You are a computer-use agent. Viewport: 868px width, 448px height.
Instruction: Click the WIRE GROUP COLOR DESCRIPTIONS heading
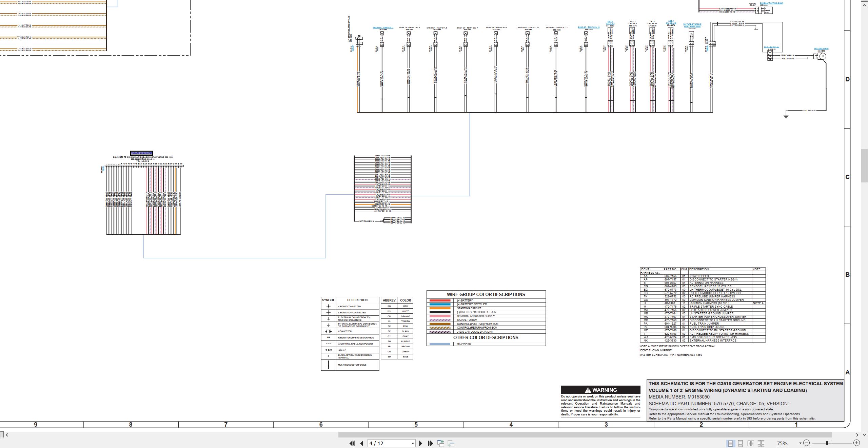[x=486, y=294]
